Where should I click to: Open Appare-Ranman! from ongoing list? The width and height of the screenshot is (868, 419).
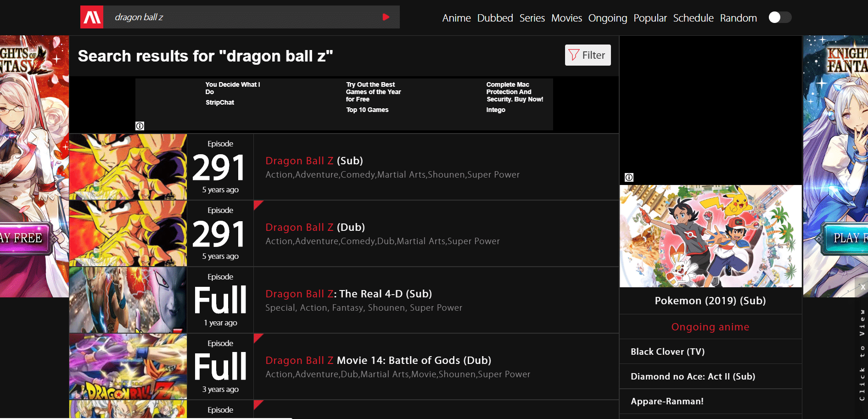667,401
